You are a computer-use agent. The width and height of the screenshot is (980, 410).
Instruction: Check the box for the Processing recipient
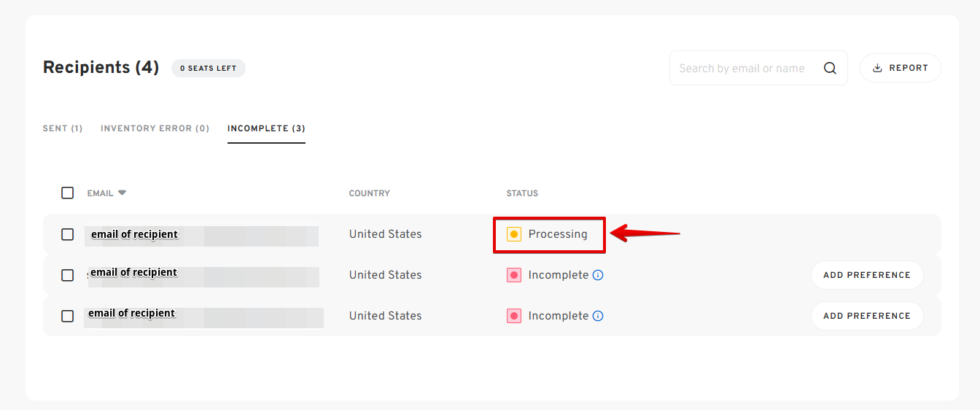tap(68, 234)
